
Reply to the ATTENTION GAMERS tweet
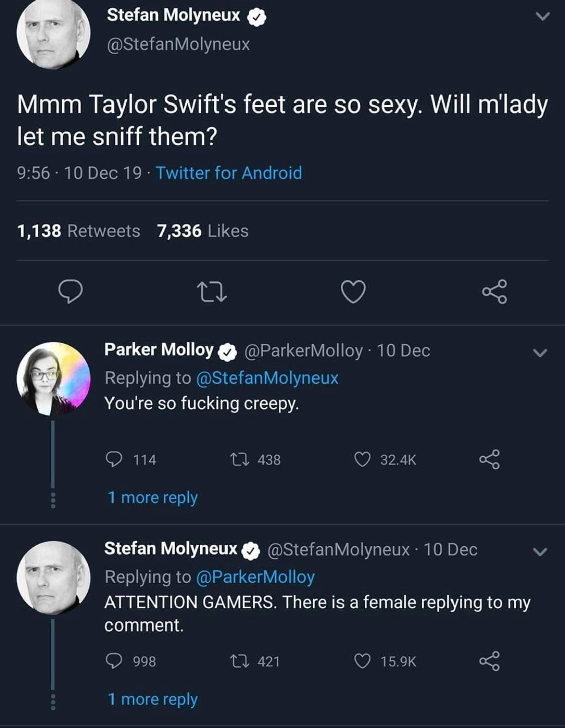point(115,661)
